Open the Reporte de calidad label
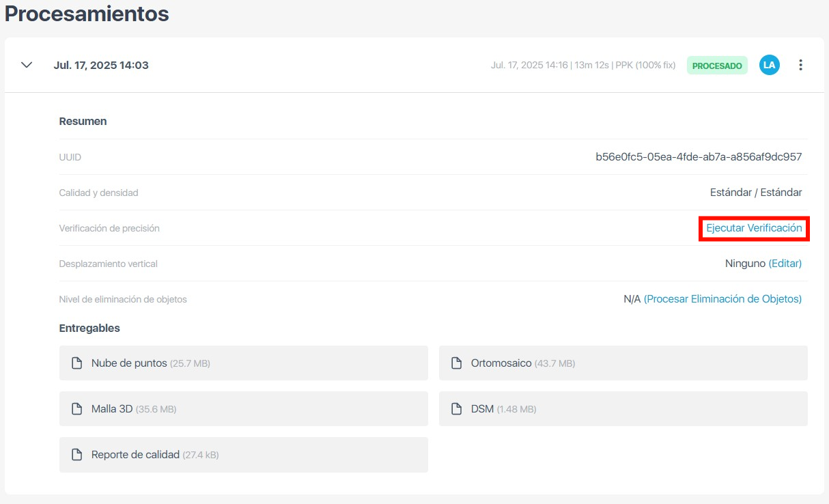This screenshot has width=829, height=504. point(135,455)
